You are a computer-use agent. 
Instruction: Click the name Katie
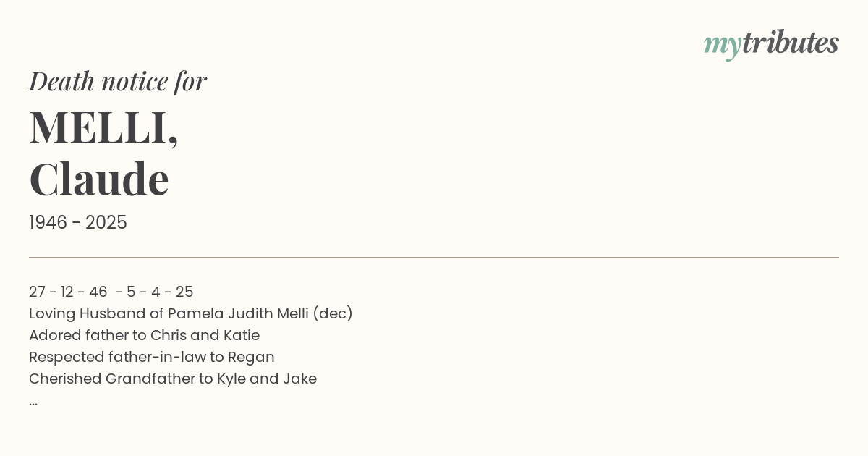[241, 335]
